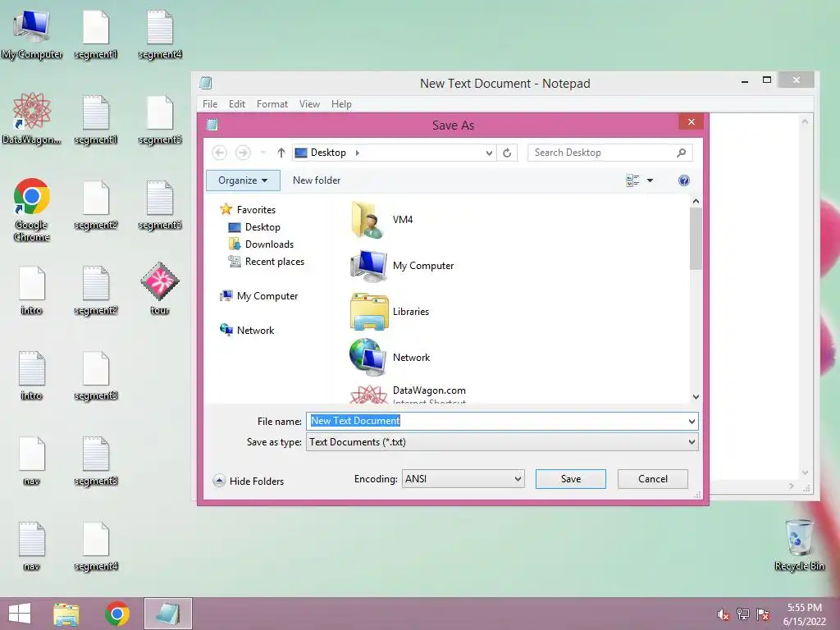Screen dimensions: 840x630
Task: Select My Computer desktop icon
Action: click(32, 34)
